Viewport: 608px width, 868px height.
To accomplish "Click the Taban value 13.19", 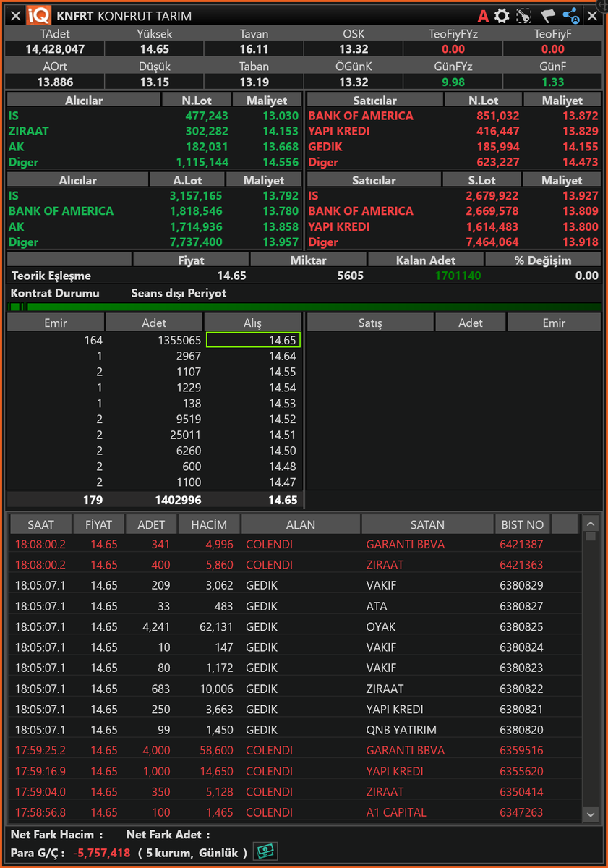I will 254,82.
